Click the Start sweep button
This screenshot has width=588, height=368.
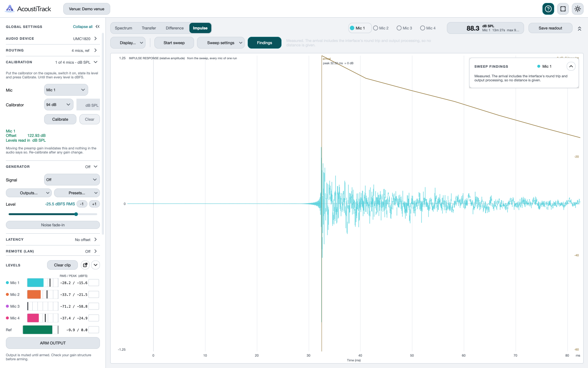[x=174, y=43]
